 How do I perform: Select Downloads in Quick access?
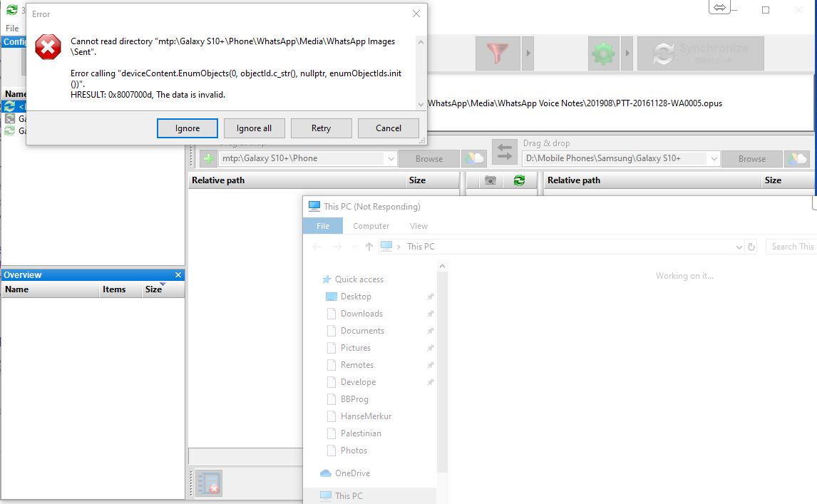tap(361, 314)
